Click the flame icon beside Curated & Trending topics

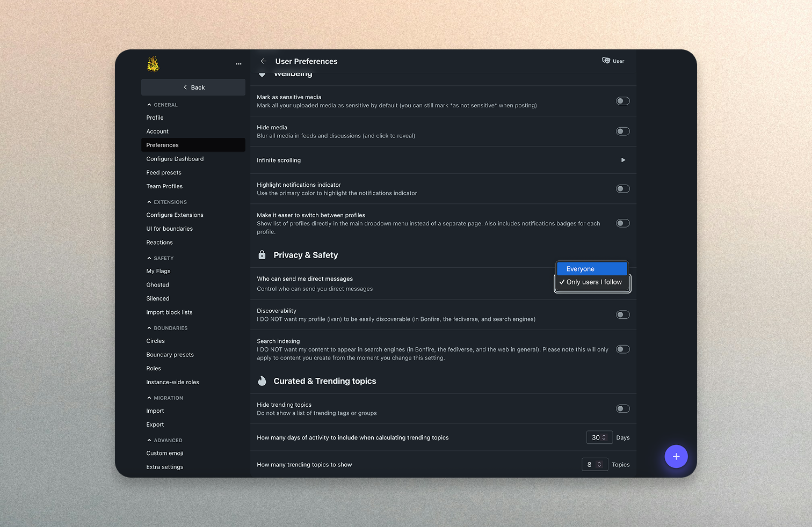click(262, 381)
